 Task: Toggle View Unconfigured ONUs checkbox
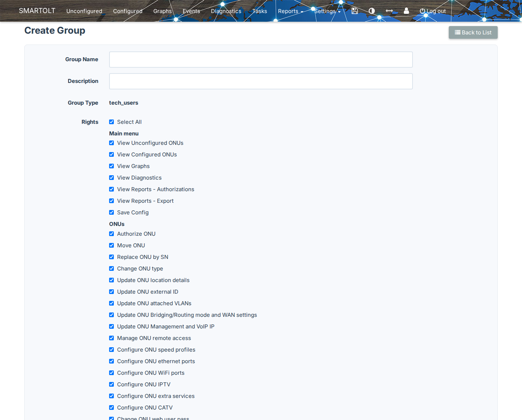click(x=112, y=143)
